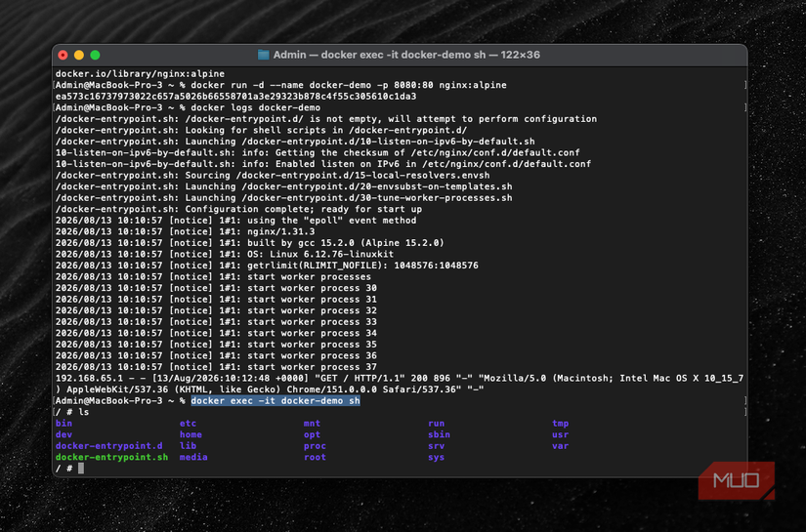Click the shell prompt cursor block
Image resolution: width=806 pixels, height=532 pixels.
tap(81, 469)
